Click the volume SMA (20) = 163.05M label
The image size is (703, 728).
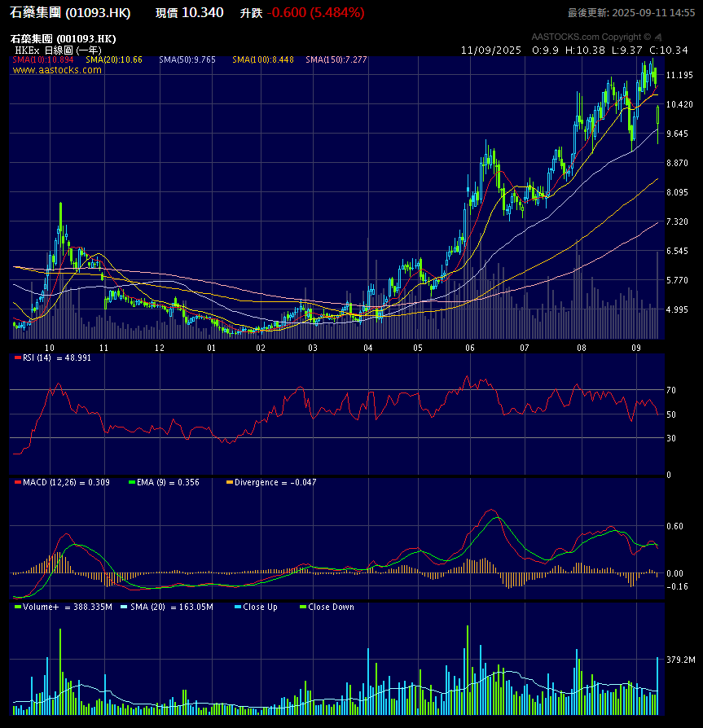(172, 607)
